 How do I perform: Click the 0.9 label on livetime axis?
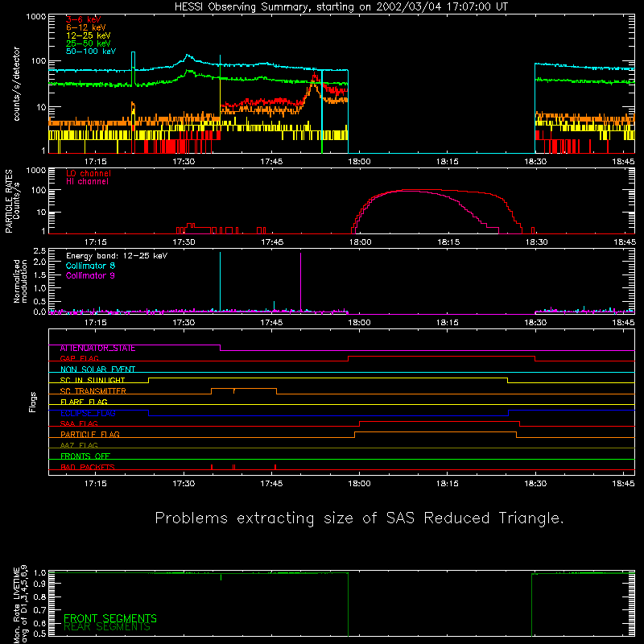coord(39,583)
